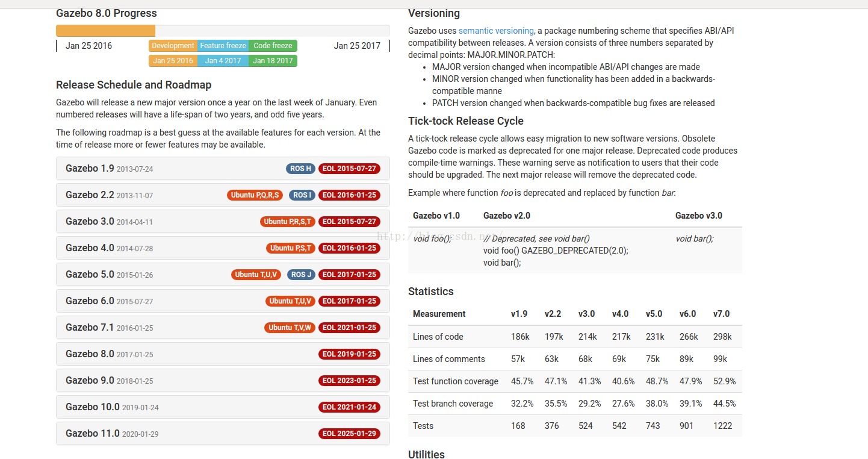Click EOL 2015-07-27 badge on Gazebo 1.9
868x459 pixels.
pos(350,169)
